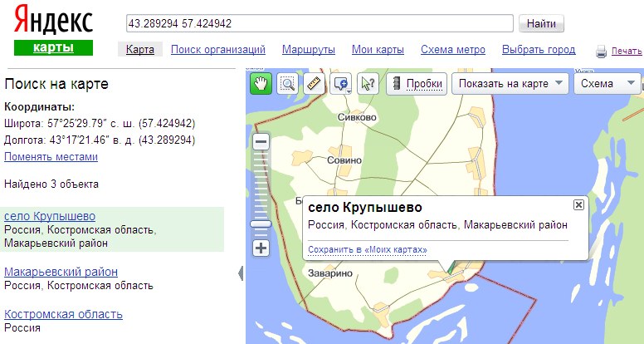This screenshot has width=644, height=344.
Task: Click Найдено 3 объекта text
Action: point(51,184)
